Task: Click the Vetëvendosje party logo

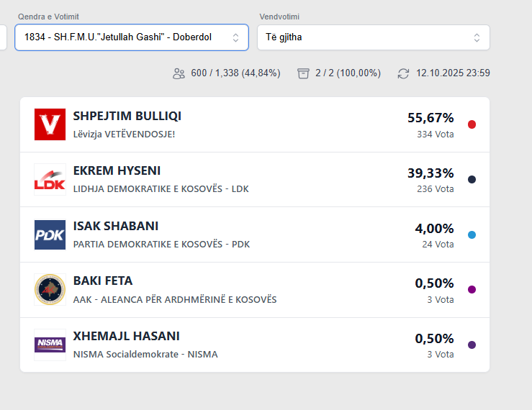Action: click(x=50, y=124)
